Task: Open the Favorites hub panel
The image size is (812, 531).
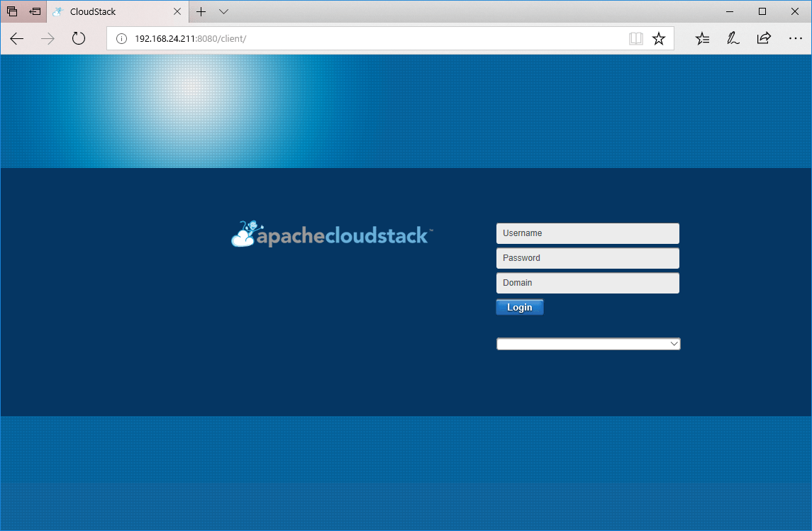Action: (702, 38)
